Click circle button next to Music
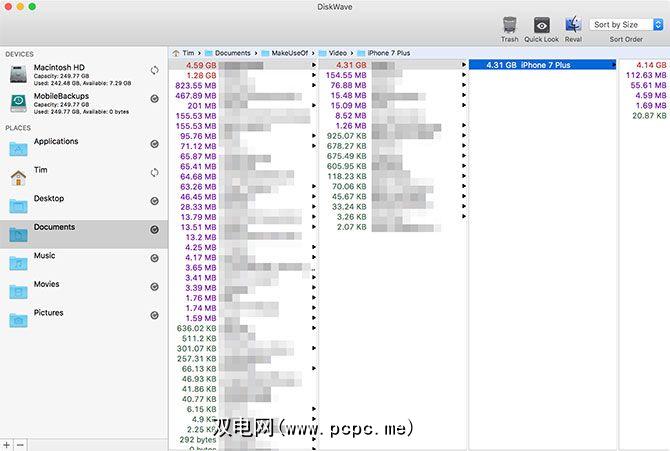This screenshot has width=670, height=451. click(x=154, y=258)
